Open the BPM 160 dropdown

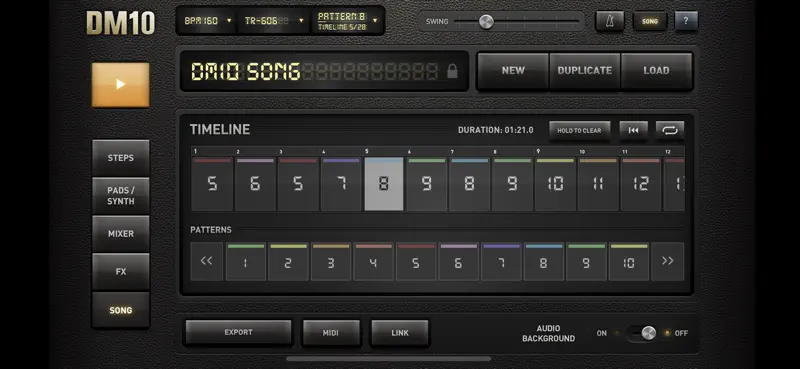208,21
